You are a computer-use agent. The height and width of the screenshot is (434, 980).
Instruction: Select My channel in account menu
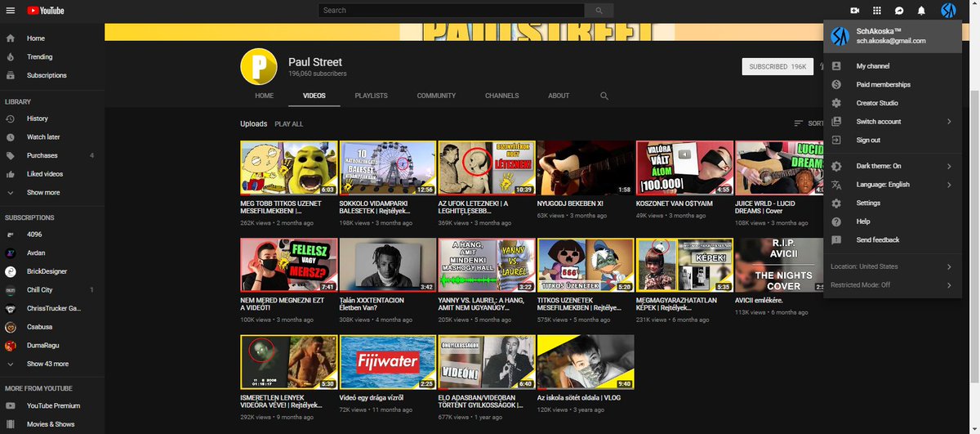tap(893, 66)
